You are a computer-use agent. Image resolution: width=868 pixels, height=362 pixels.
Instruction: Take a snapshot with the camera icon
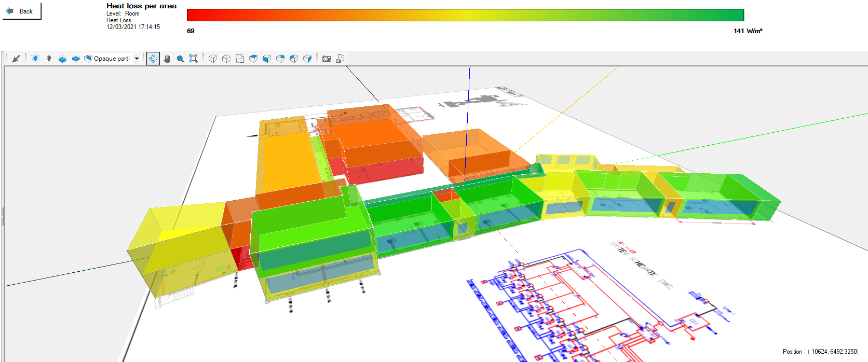pyautogui.click(x=327, y=59)
